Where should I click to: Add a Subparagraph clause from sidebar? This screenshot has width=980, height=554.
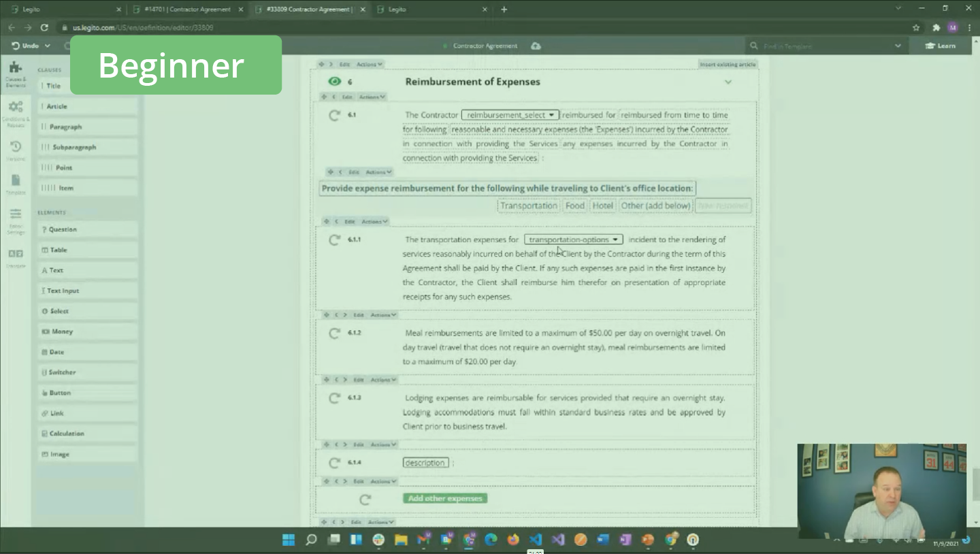pyautogui.click(x=88, y=147)
